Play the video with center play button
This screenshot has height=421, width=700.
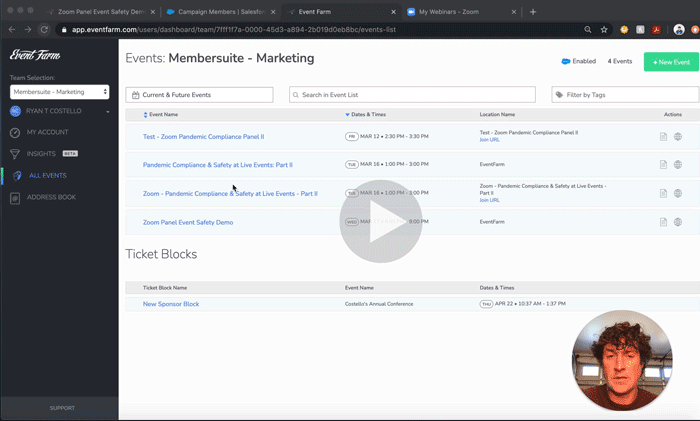[x=381, y=221]
